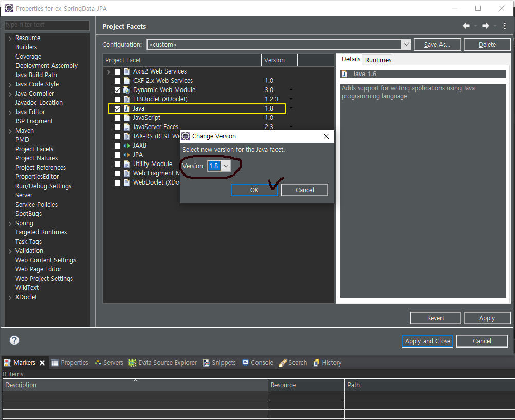Screen dimensions: 515x420
Task: Select Targeted Runtimes in the tree
Action: tap(41, 232)
